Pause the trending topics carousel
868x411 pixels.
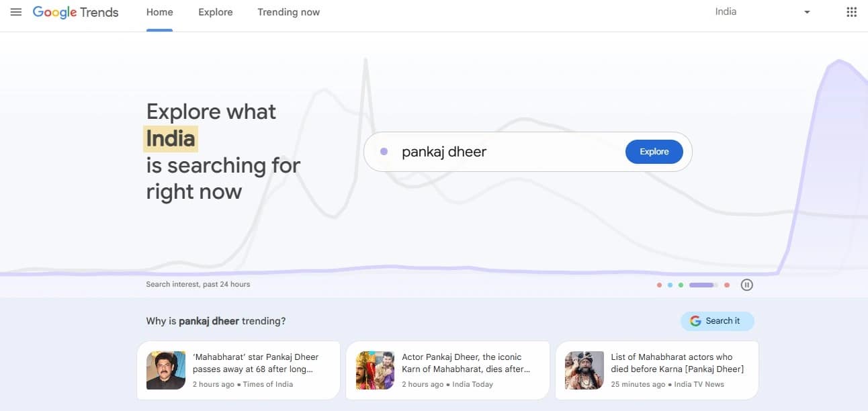coord(746,284)
